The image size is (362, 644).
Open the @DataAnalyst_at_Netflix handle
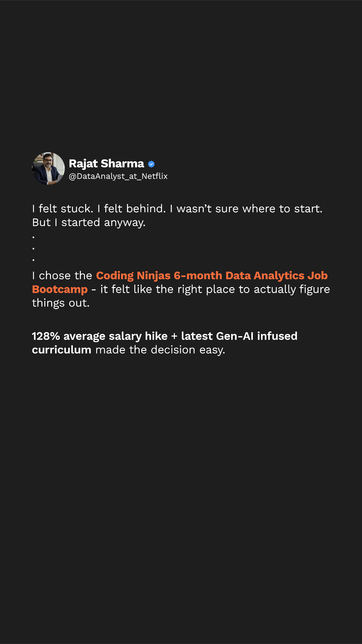click(118, 176)
